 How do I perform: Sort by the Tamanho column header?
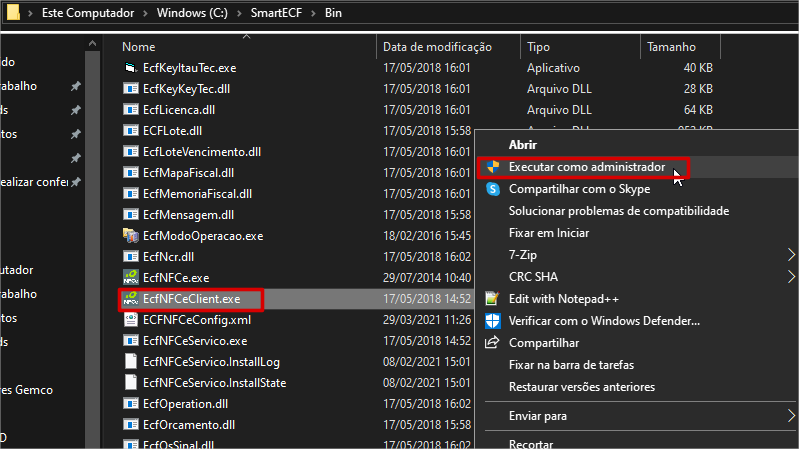671,47
